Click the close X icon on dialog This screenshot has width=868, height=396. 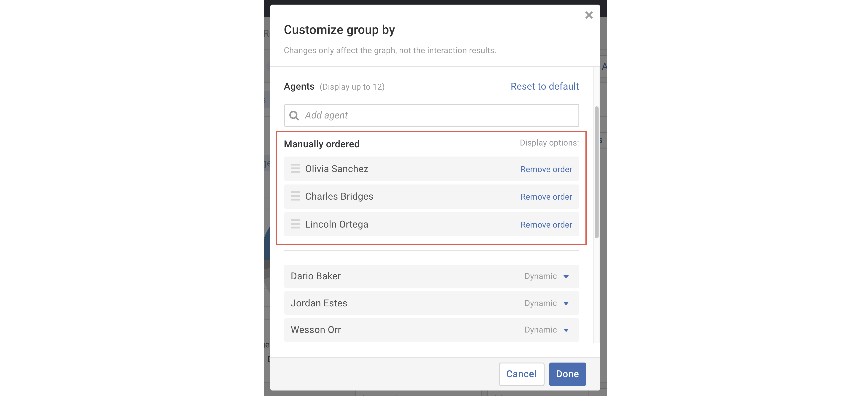click(589, 15)
